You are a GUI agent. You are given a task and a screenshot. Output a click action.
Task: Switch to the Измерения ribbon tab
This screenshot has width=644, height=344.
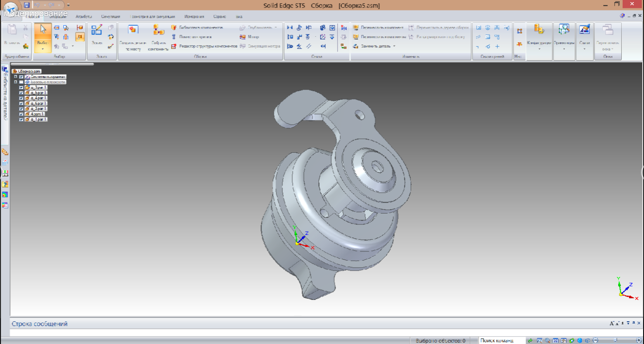click(x=194, y=17)
